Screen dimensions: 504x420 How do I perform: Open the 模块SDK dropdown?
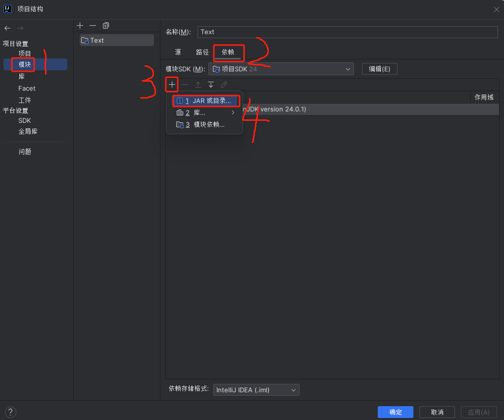[x=281, y=69]
